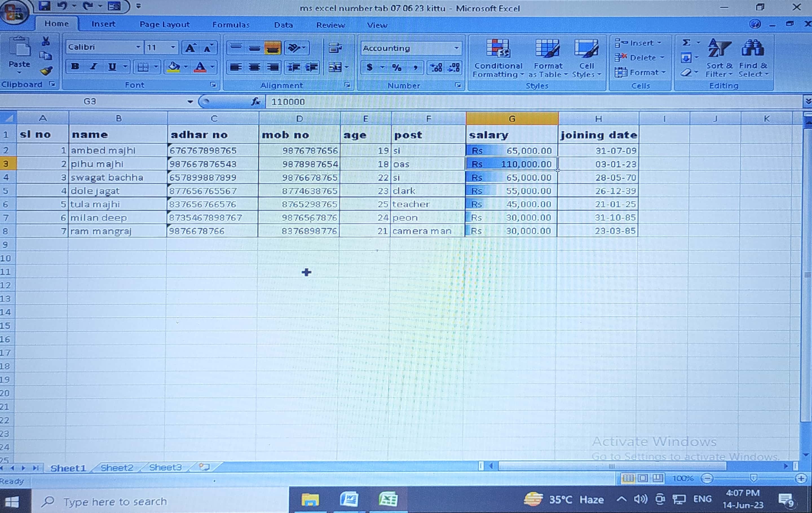The height and width of the screenshot is (513, 812).
Task: Click the Cut scissors icon
Action: click(x=45, y=41)
